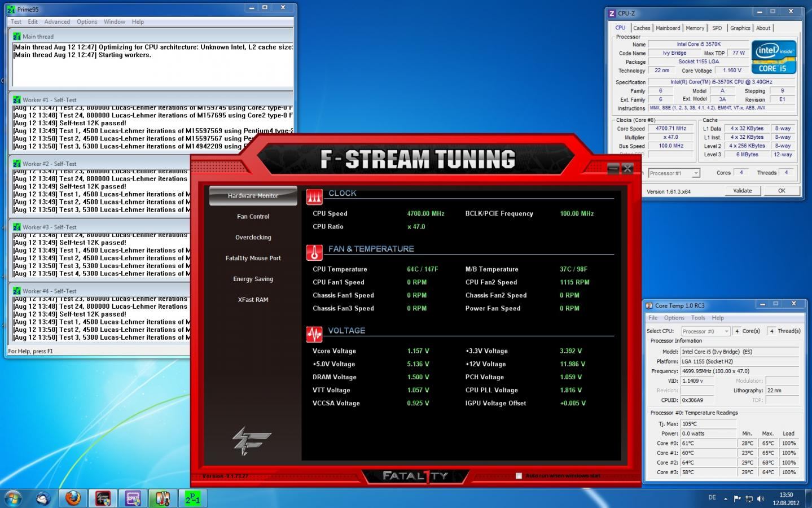Open the XFast RAM section
Image resolution: width=812 pixels, height=508 pixels.
point(253,300)
